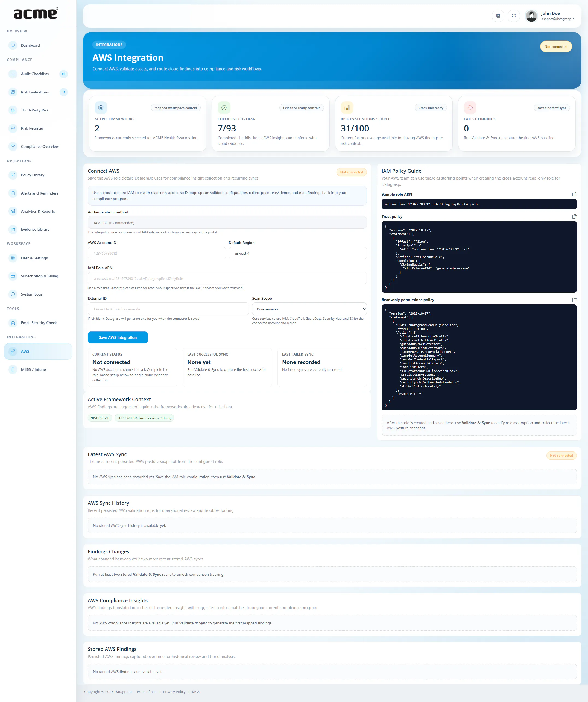This screenshot has width=588, height=702.
Task: Click the Mapped workspace context pill
Action: click(x=175, y=108)
